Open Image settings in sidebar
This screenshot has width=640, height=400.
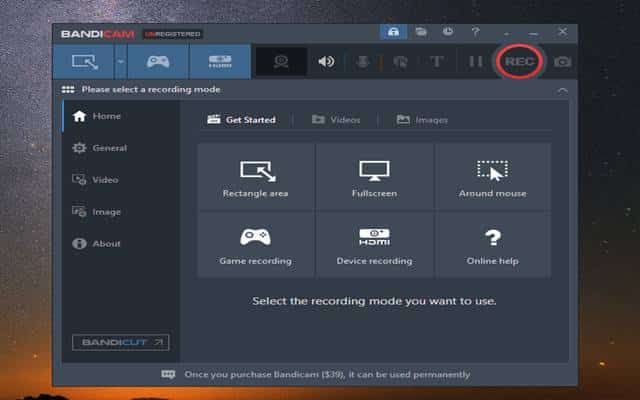pos(121,211)
